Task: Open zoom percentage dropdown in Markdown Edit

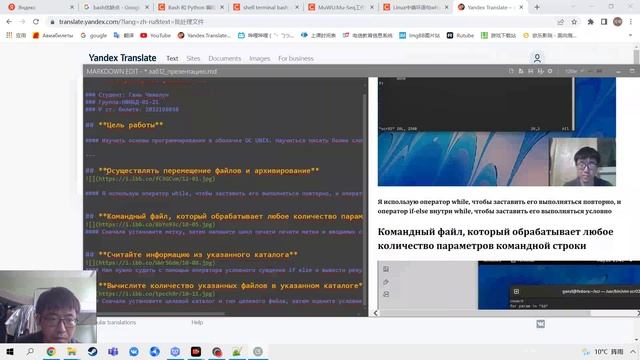Action: pyautogui.click(x=573, y=71)
